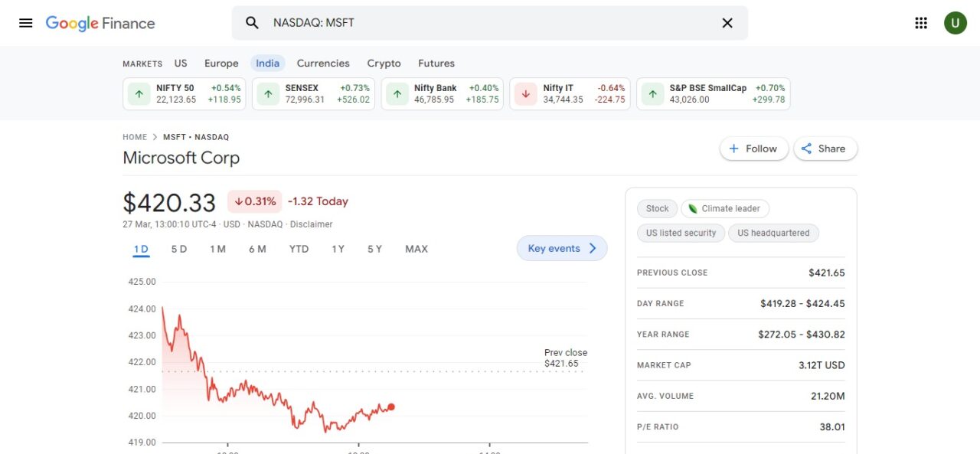Switch chart to 1Y range
980x454 pixels.
click(x=338, y=249)
